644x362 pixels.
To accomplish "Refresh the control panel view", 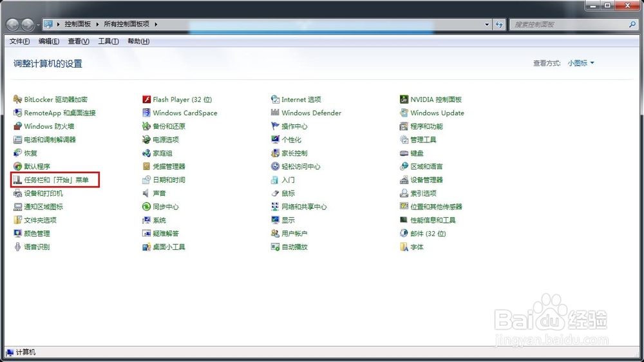I will [499, 24].
